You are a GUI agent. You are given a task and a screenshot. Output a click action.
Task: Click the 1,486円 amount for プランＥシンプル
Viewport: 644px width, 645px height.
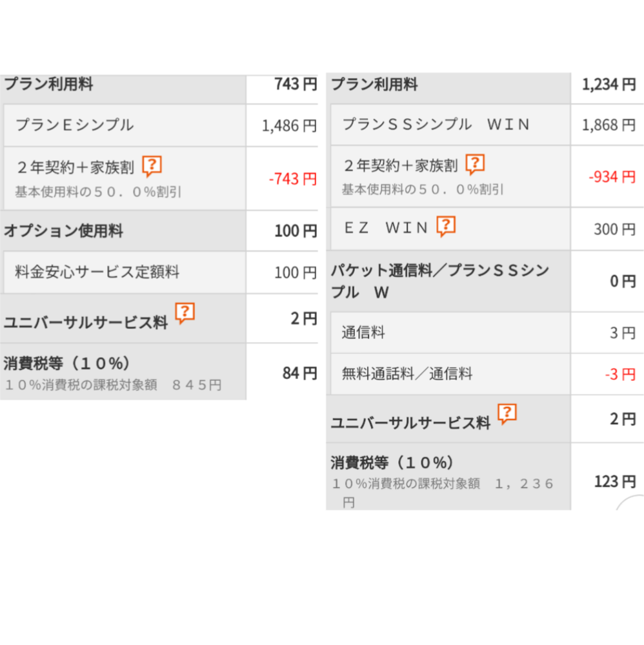tap(290, 125)
